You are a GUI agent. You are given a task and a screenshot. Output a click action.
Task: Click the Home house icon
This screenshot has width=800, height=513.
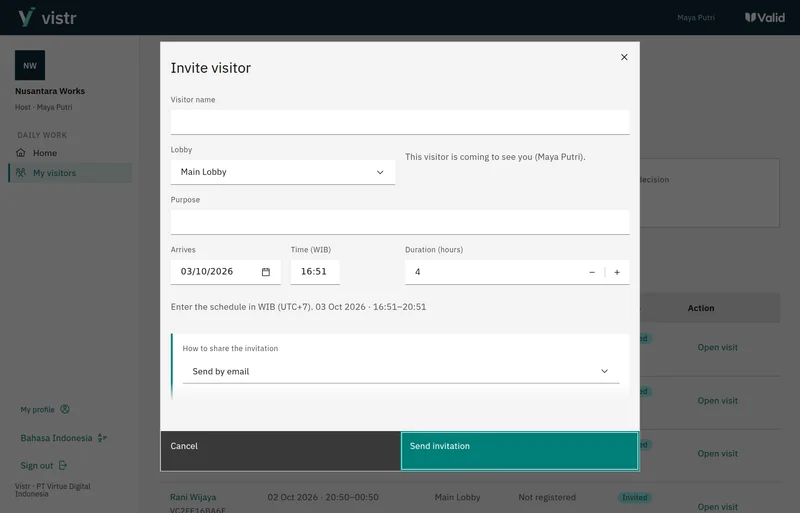pyautogui.click(x=20, y=153)
